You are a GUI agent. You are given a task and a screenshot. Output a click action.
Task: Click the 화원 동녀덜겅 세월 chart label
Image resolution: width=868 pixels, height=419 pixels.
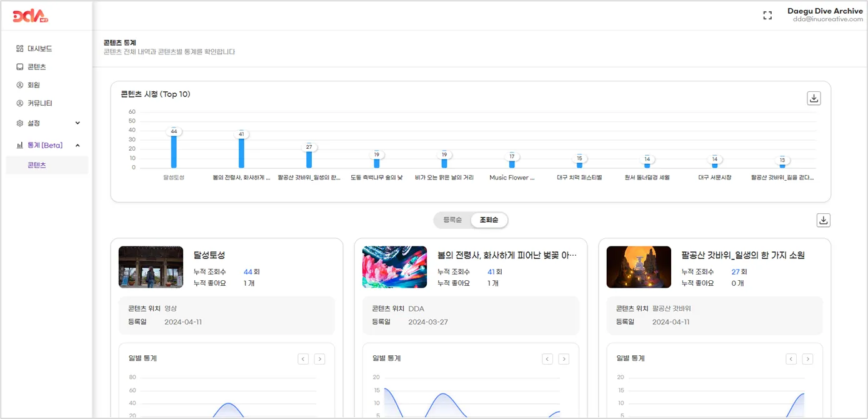tap(647, 178)
